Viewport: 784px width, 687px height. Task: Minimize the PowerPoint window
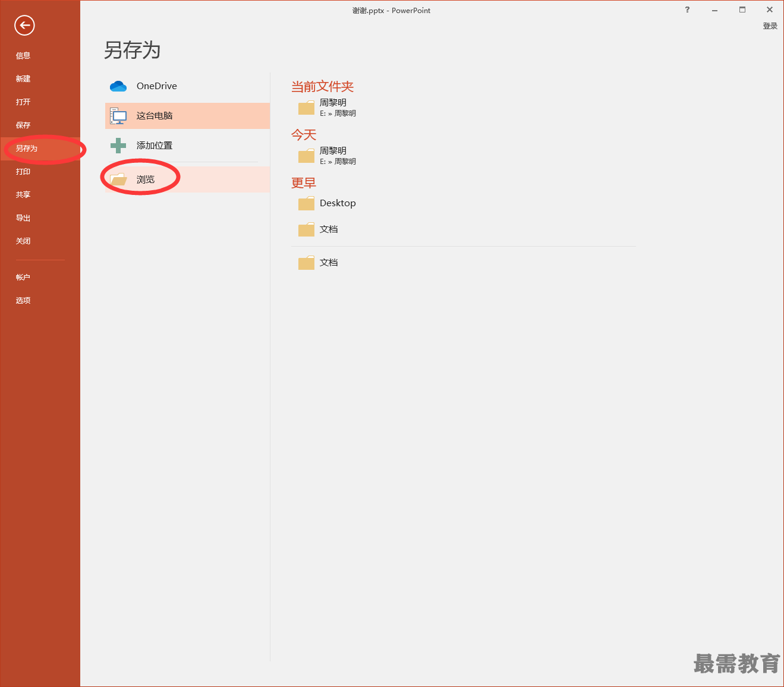[x=714, y=10]
